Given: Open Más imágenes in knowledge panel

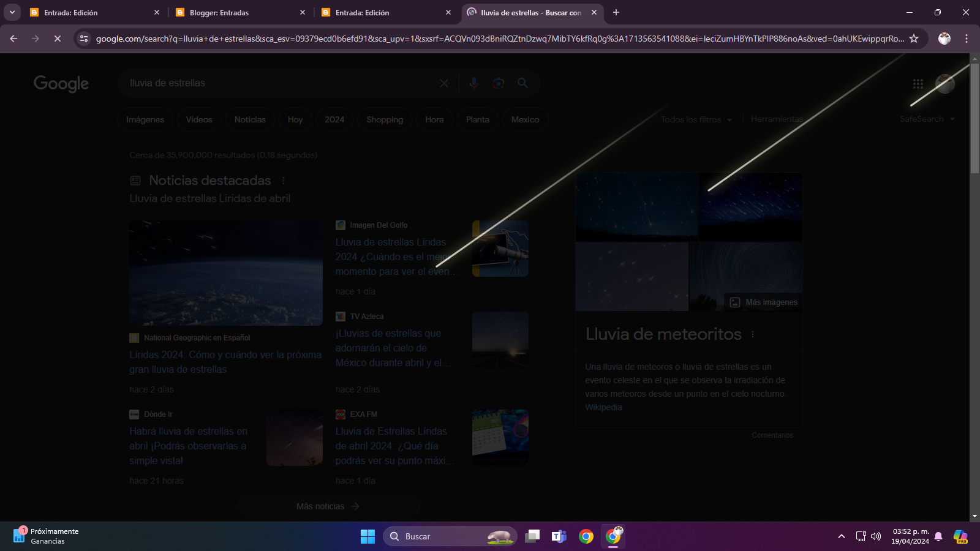Looking at the screenshot, I should pos(763,302).
